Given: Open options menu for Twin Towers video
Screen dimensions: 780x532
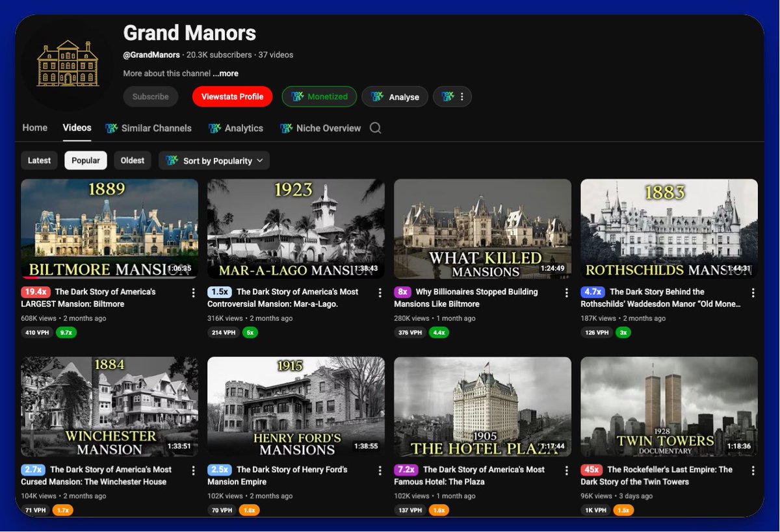Looking at the screenshot, I should 753,470.
